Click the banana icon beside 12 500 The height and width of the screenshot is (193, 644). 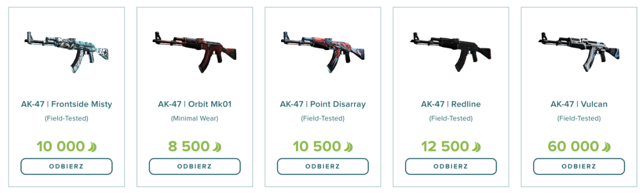tap(477, 146)
